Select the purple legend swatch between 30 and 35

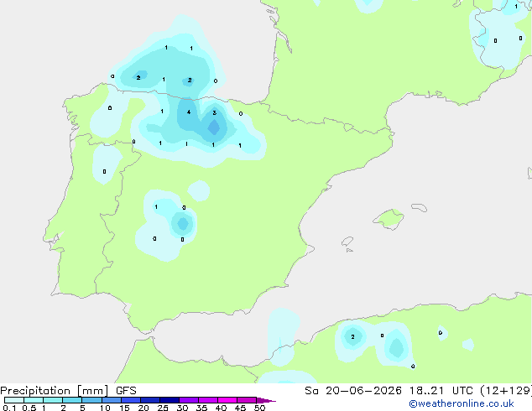189,400
